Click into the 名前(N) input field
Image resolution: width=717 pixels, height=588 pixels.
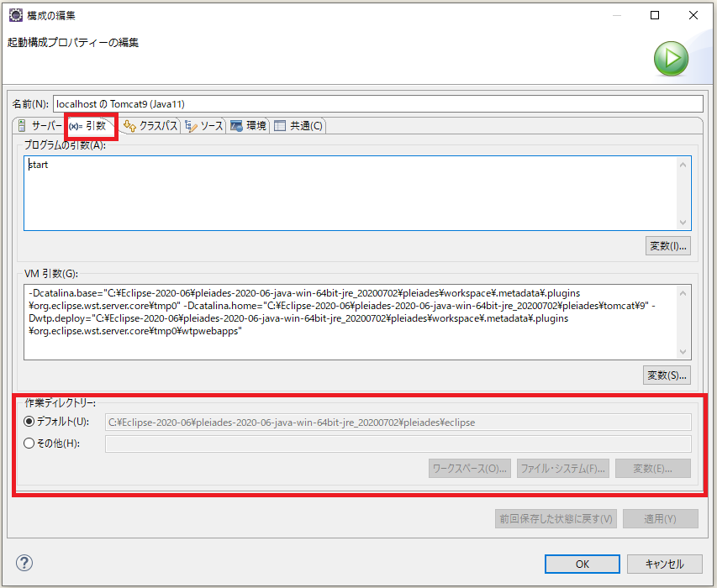click(377, 103)
